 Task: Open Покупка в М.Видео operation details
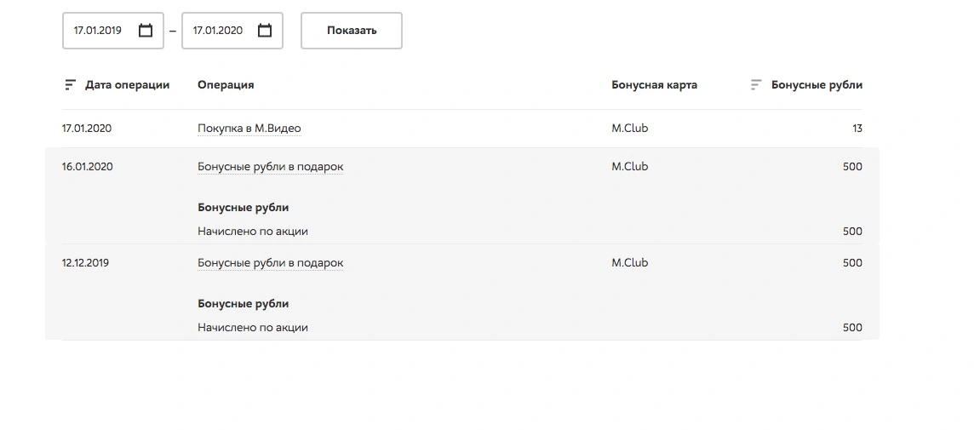pyautogui.click(x=249, y=128)
